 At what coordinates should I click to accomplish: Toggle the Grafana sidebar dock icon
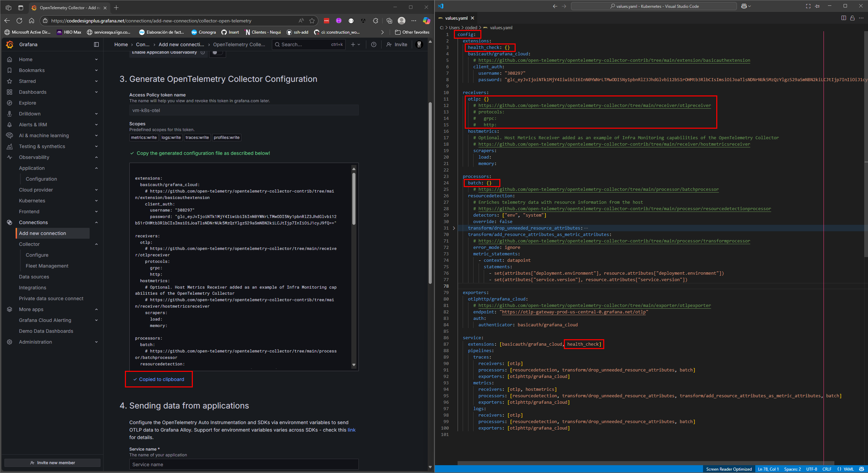click(96, 44)
